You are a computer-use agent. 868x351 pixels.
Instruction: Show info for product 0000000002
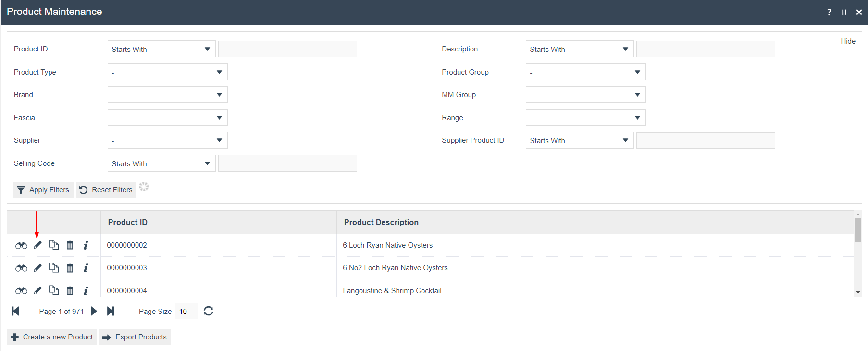[x=86, y=245]
